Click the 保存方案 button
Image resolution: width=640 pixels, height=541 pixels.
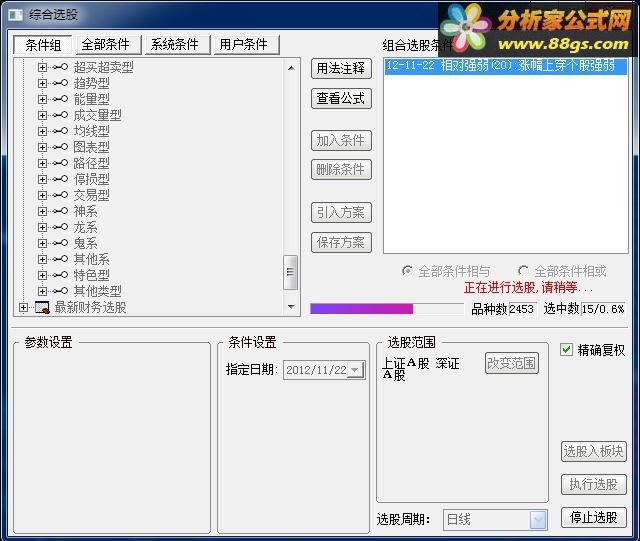pos(341,243)
